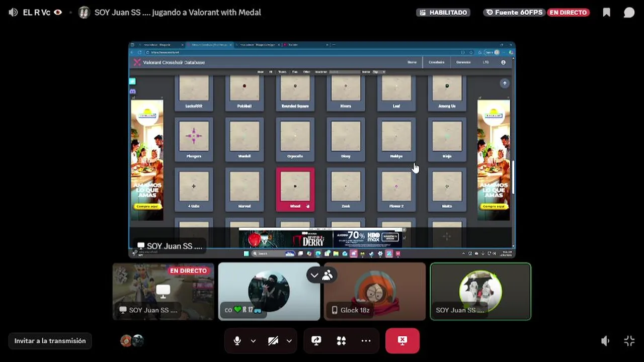Select the Flower 2 crosshair card

(396, 189)
